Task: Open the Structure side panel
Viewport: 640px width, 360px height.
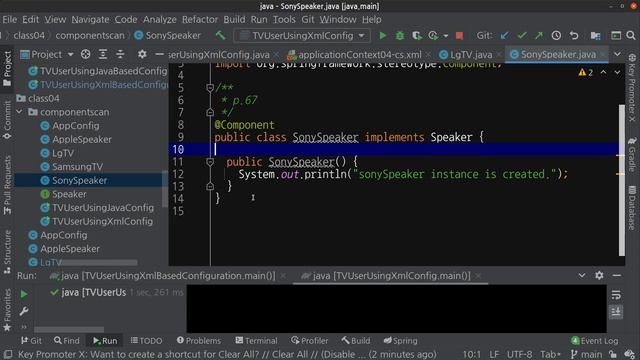Action: pos(7,251)
